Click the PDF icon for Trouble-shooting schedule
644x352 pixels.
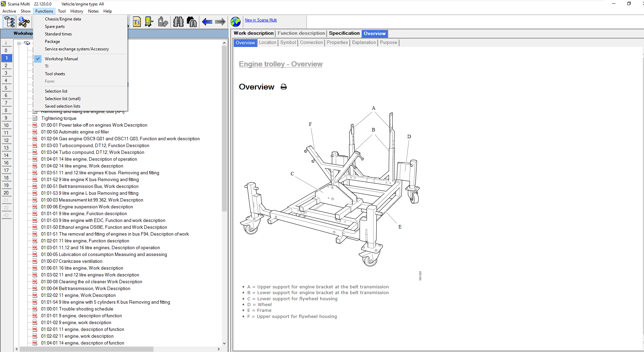click(x=35, y=309)
